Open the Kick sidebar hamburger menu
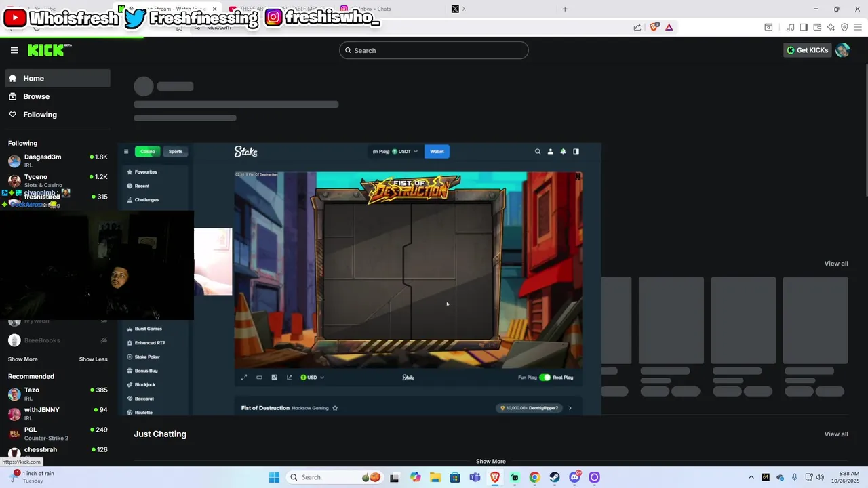The height and width of the screenshot is (488, 868). (x=14, y=50)
